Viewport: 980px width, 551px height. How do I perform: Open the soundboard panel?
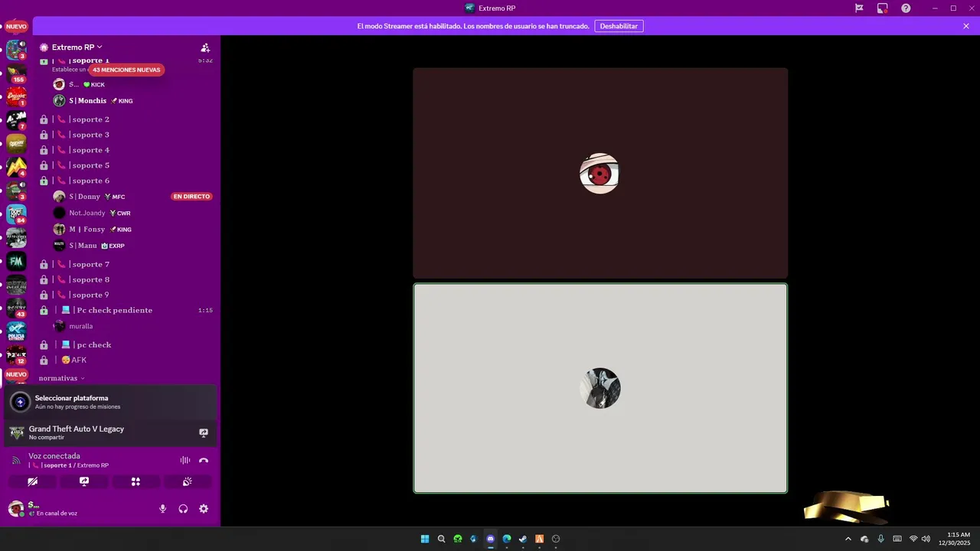[187, 481]
